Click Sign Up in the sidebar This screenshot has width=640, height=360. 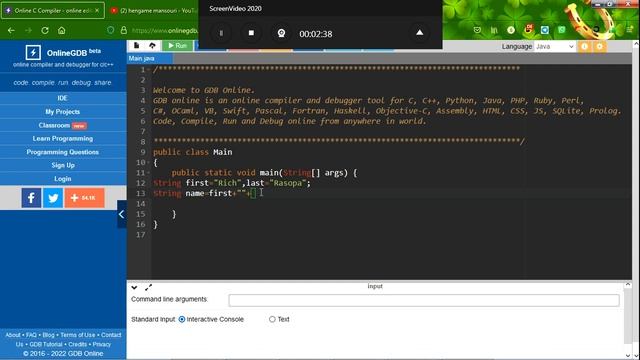tap(63, 165)
